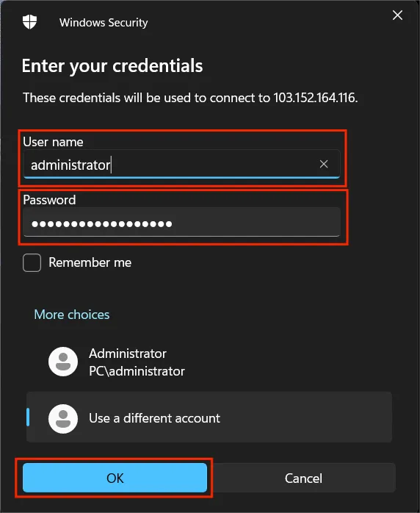
Task: Click the Use a different account avatar
Action: click(x=63, y=419)
